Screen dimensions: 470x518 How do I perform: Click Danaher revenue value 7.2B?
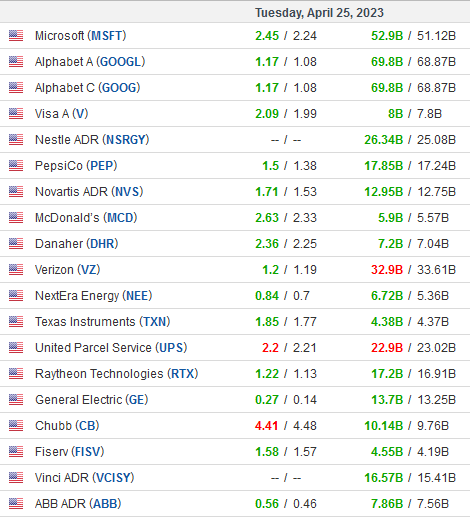point(391,244)
